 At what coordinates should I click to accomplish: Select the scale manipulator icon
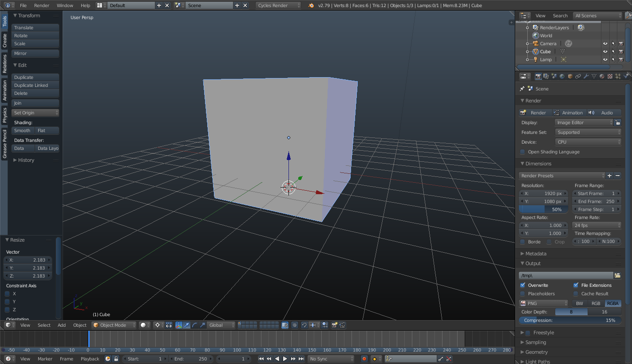click(x=202, y=325)
